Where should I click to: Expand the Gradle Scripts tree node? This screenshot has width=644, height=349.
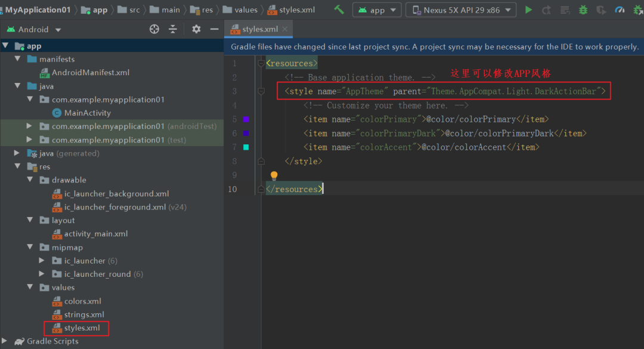[5, 341]
